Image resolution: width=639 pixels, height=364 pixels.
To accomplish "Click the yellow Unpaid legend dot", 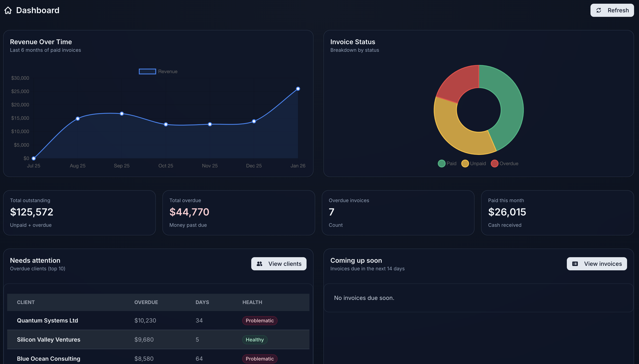I will pos(465,163).
